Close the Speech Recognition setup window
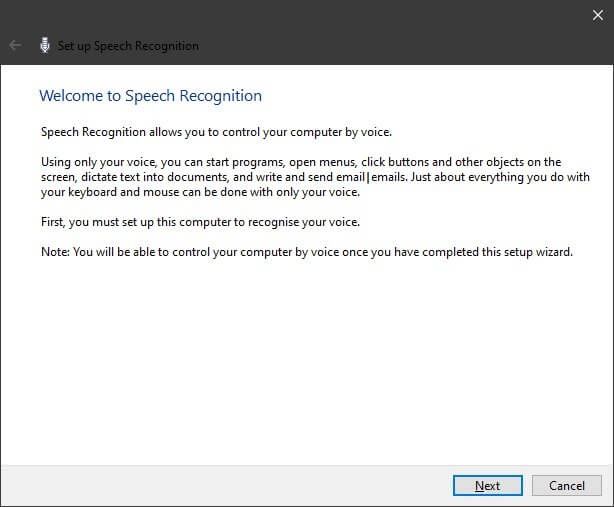The image size is (614, 507). click(598, 15)
